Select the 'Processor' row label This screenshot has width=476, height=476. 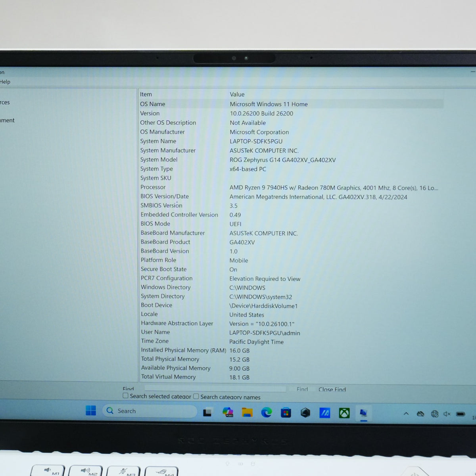coord(153,187)
